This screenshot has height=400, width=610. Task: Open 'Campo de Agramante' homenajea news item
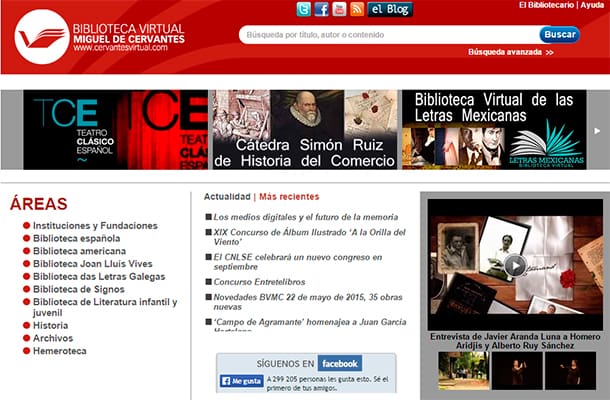click(310, 324)
